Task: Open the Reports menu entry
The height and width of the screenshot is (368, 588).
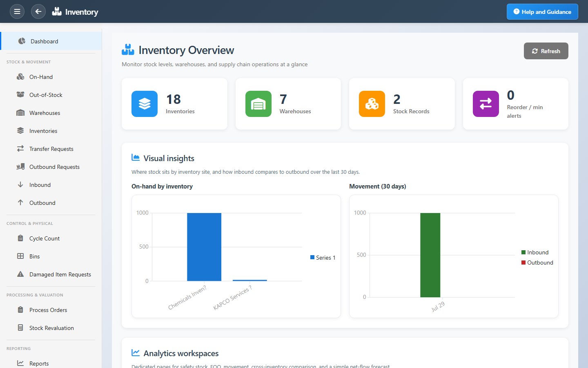Action: (x=51, y=364)
